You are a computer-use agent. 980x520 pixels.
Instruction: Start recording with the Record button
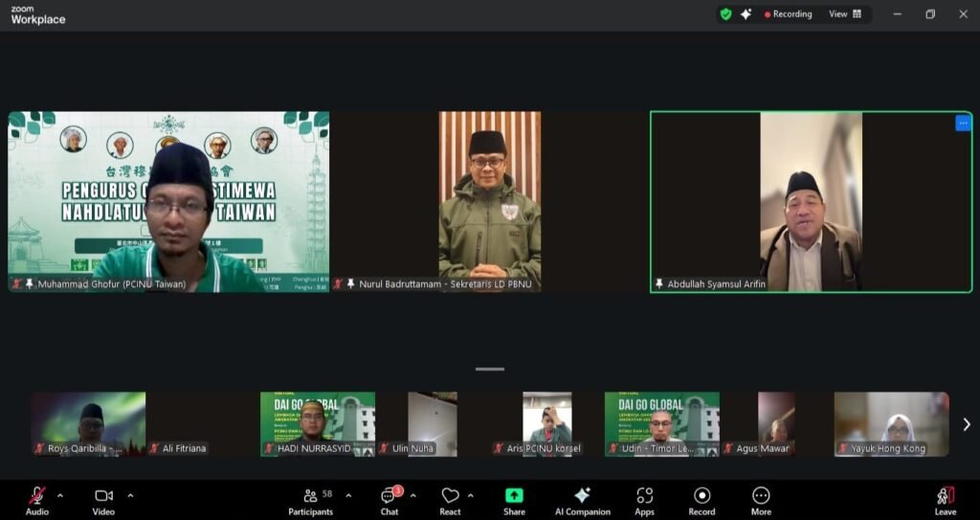point(702,500)
